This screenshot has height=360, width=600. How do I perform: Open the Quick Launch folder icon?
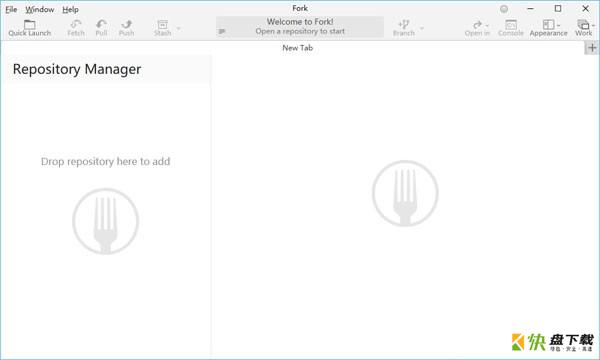click(29, 24)
